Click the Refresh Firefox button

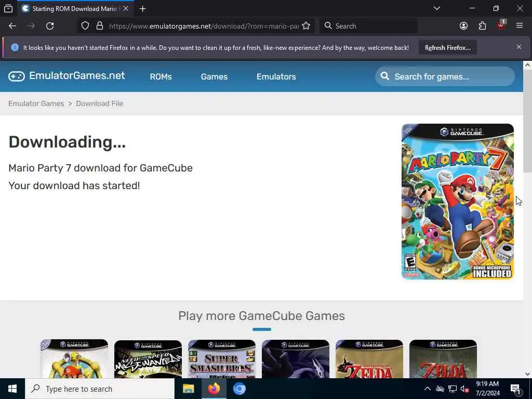click(447, 48)
